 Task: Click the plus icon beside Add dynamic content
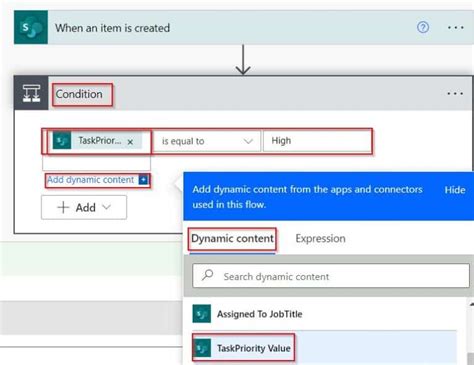click(x=143, y=180)
